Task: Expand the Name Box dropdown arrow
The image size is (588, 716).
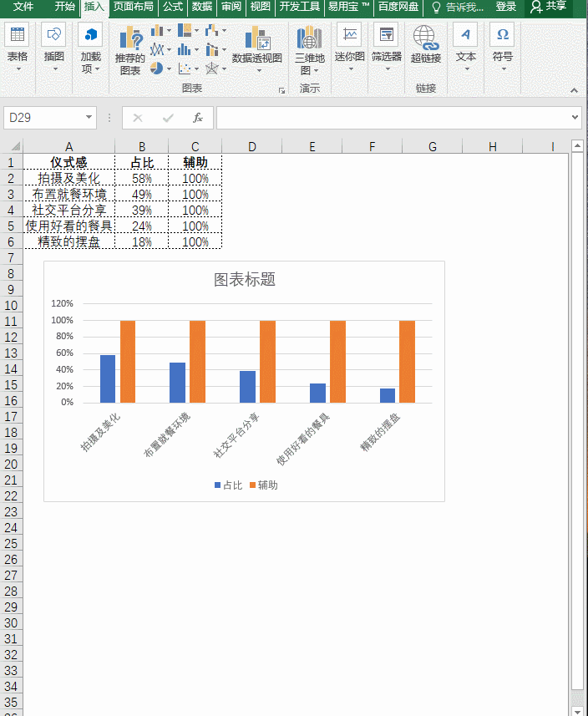Action: (89, 117)
